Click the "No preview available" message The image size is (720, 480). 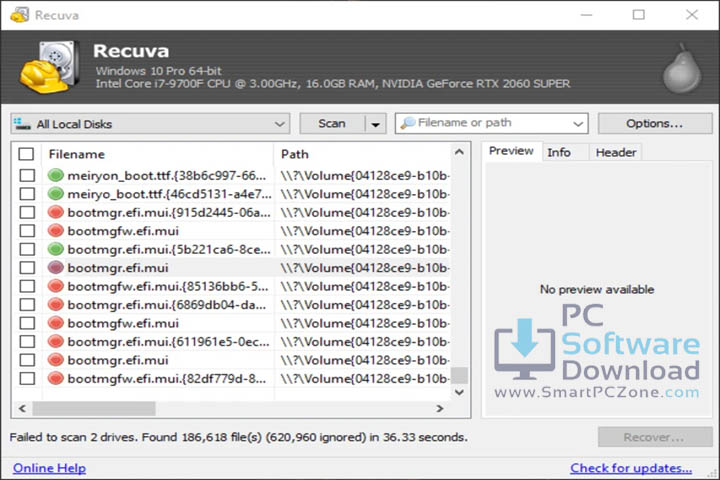(x=597, y=289)
